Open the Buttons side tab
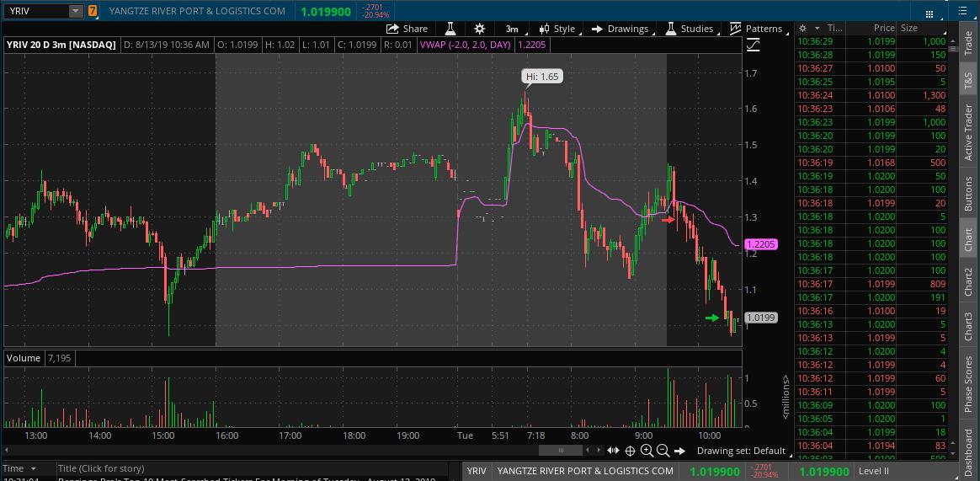The image size is (980, 481). coord(968,193)
